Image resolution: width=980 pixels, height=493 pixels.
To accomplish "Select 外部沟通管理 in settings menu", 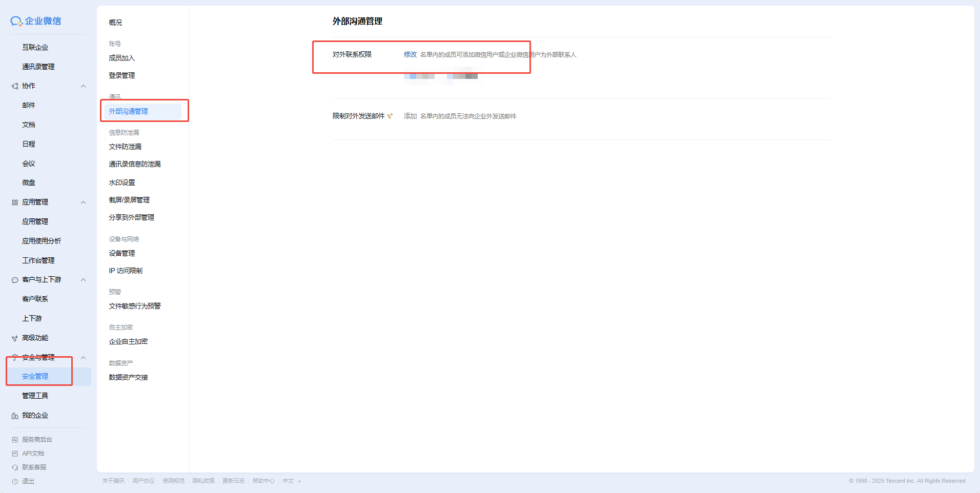I will (x=128, y=111).
